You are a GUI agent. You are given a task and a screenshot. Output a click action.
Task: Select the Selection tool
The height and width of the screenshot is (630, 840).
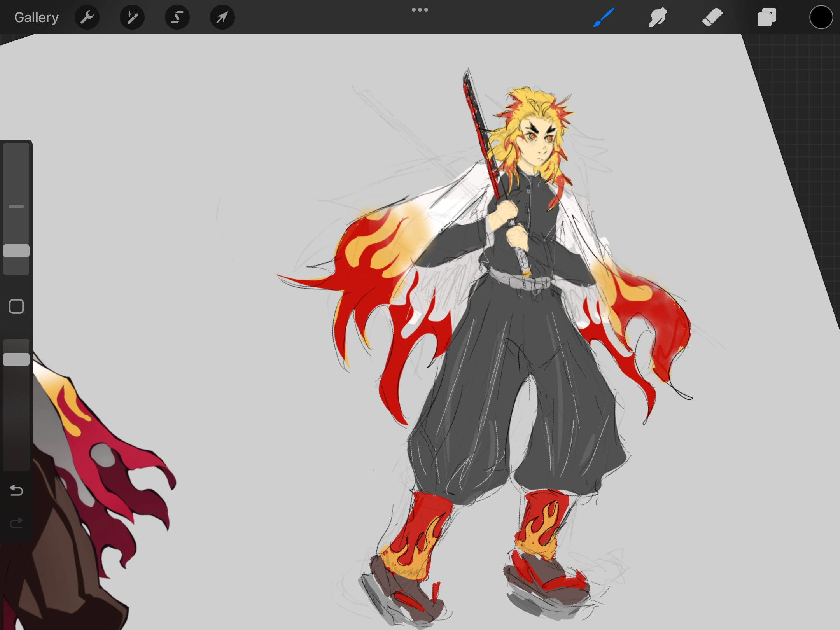click(x=177, y=17)
